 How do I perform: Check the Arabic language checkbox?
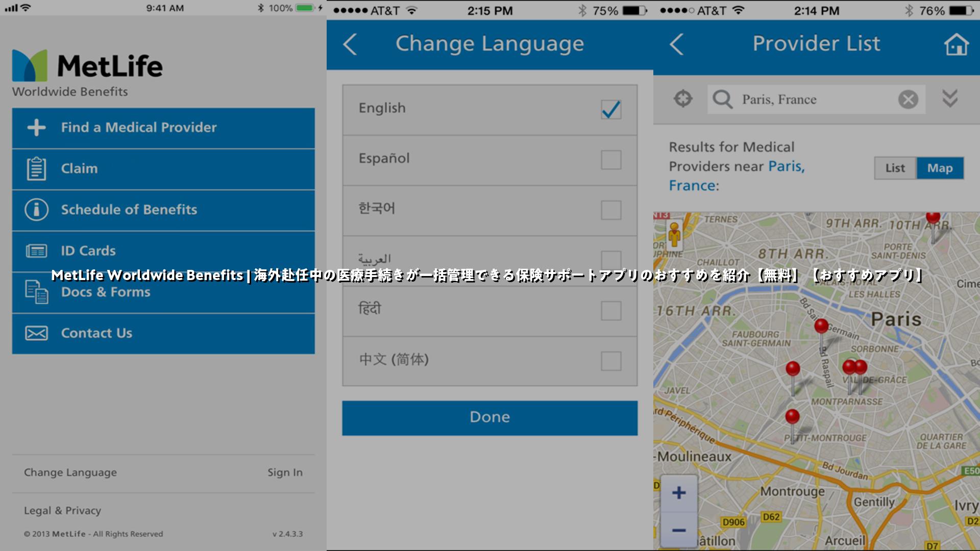coord(611,260)
